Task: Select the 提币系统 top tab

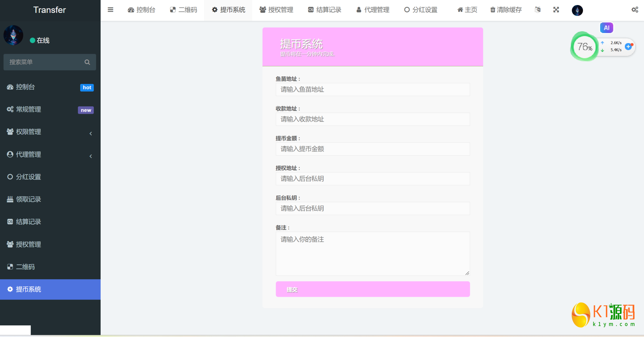Action: 228,10
